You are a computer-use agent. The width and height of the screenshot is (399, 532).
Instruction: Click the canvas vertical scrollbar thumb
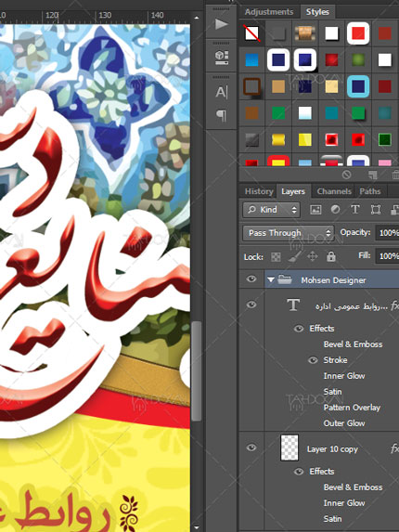coord(197,370)
